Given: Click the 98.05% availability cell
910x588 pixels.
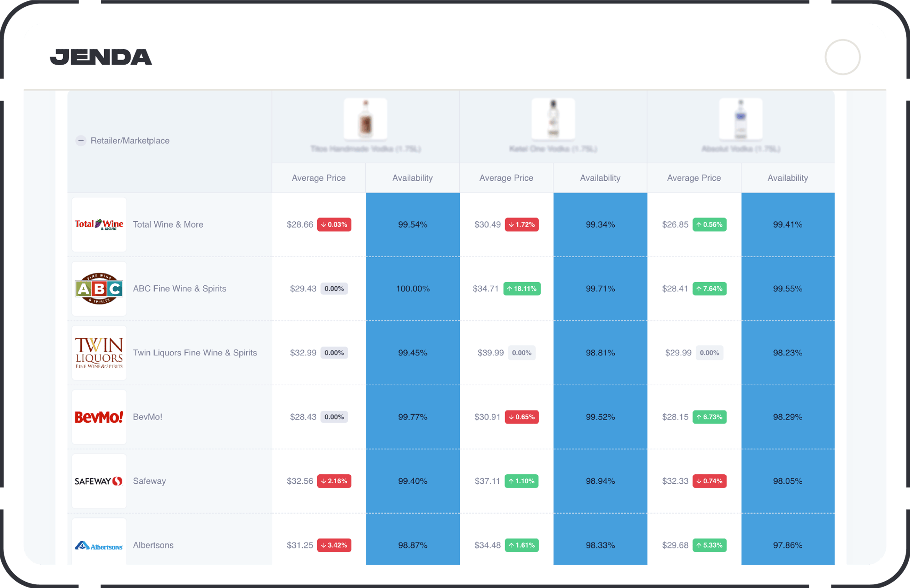Looking at the screenshot, I should pos(788,481).
